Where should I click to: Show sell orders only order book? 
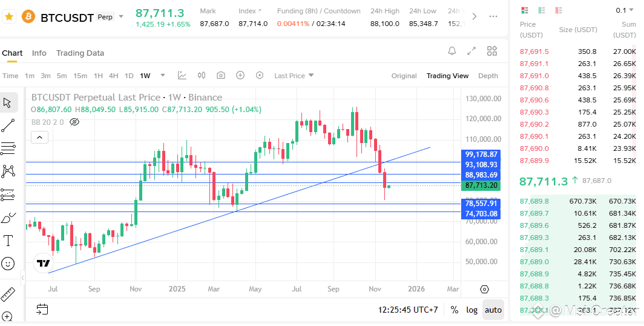pos(559,10)
